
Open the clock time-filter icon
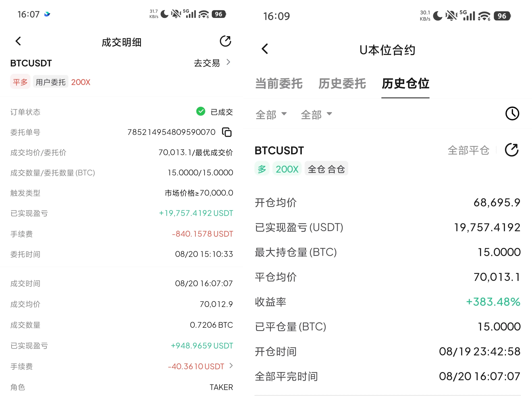tap(512, 114)
